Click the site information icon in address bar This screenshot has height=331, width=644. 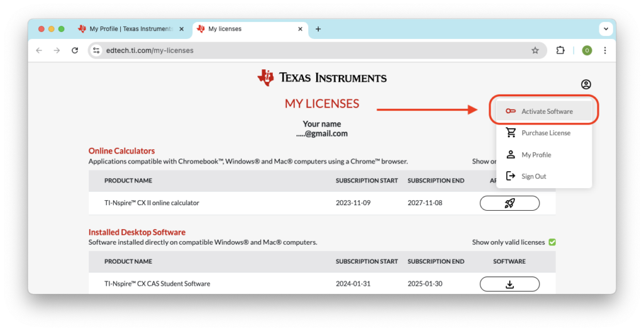pos(96,50)
